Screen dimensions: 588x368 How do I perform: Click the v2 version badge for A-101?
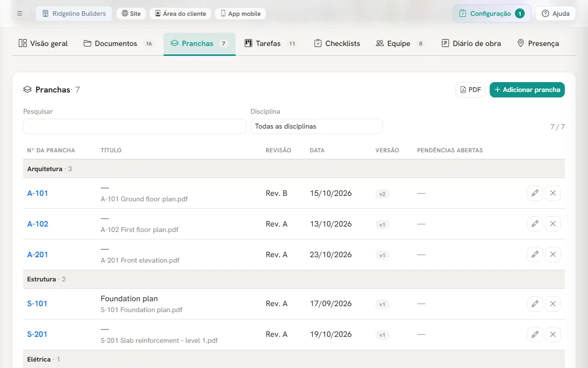tap(382, 194)
